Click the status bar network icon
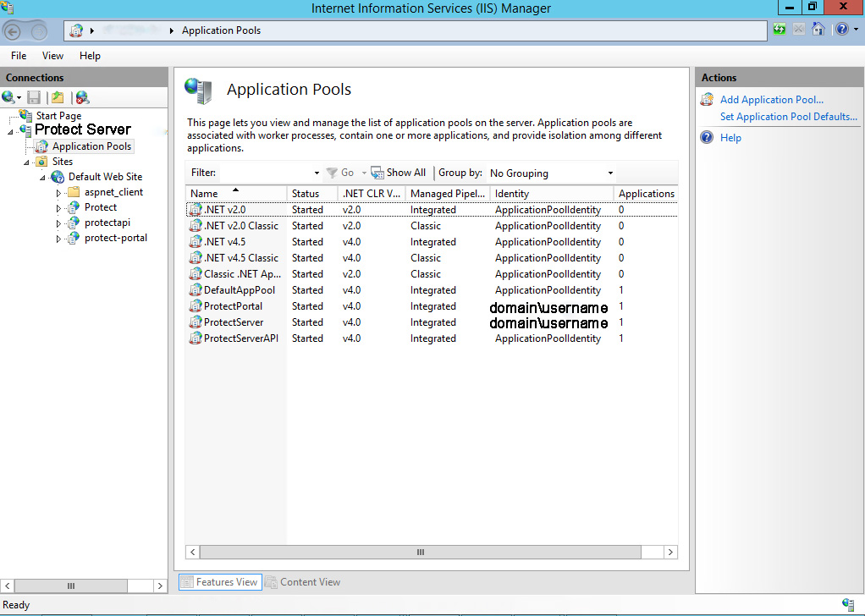 [x=848, y=604]
